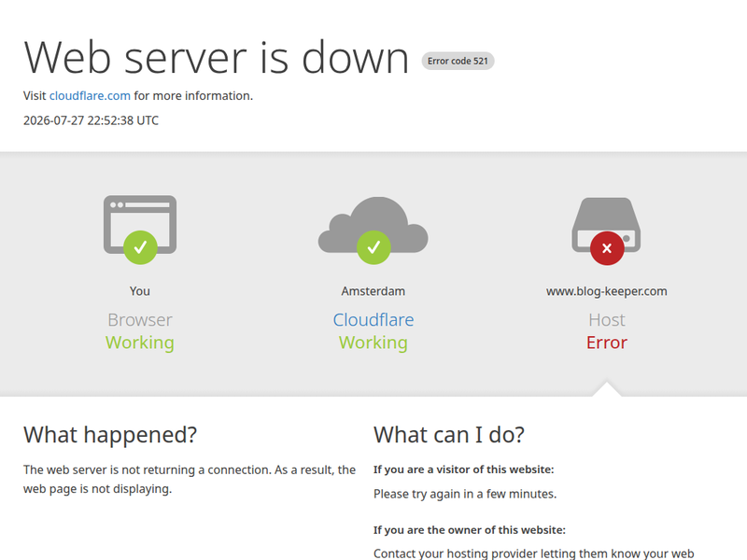
Task: Click the red X error badge
Action: click(607, 248)
